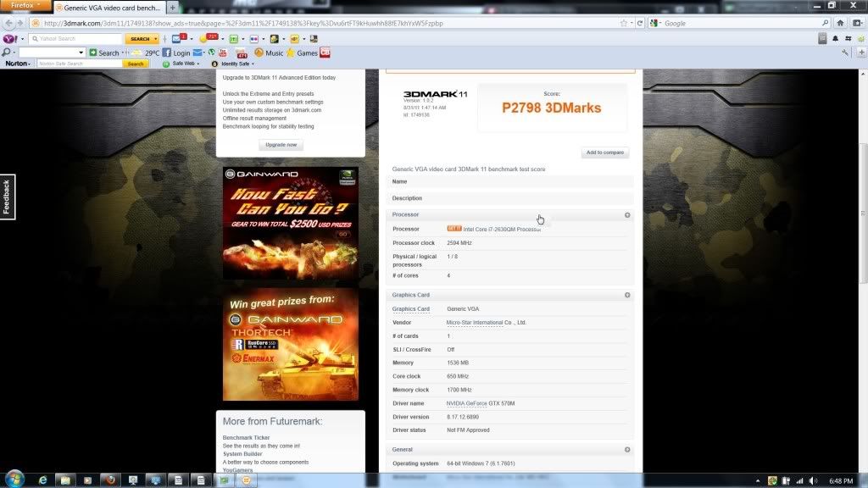Launch Internet Explorer from the taskbar
The image size is (868, 488).
[x=42, y=480]
